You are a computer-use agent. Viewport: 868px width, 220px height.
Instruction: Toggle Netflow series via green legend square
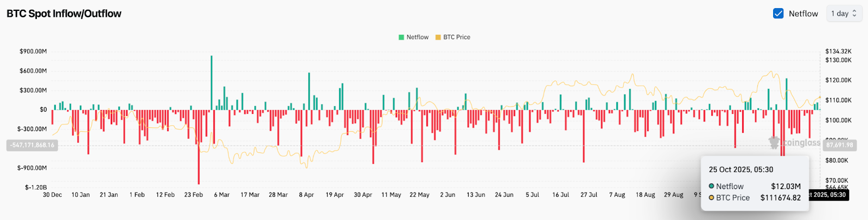click(x=401, y=37)
